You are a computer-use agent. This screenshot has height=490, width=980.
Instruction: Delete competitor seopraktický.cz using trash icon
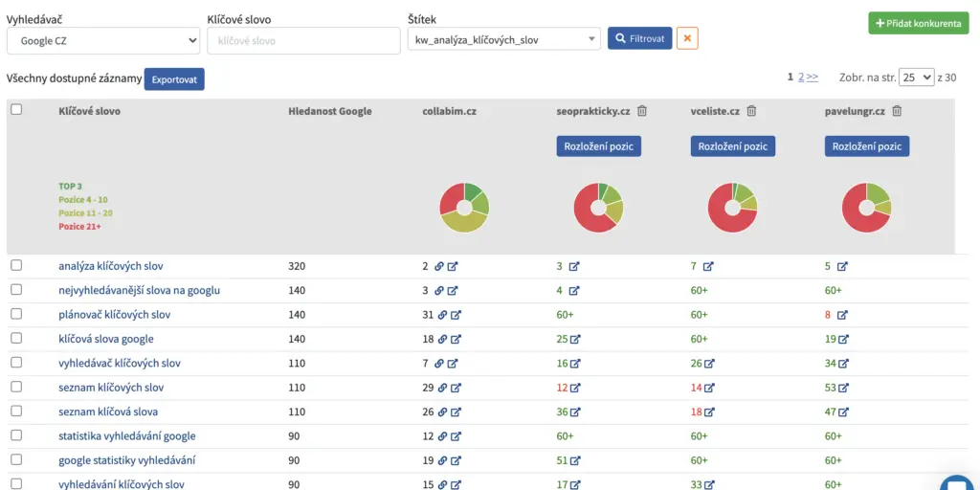(x=642, y=111)
